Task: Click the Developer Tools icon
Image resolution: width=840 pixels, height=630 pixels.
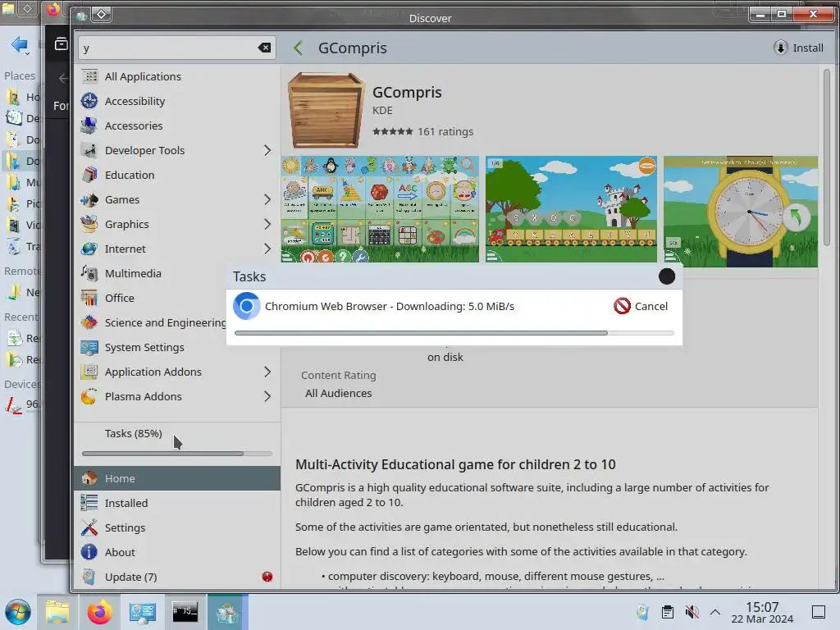Action: [89, 151]
